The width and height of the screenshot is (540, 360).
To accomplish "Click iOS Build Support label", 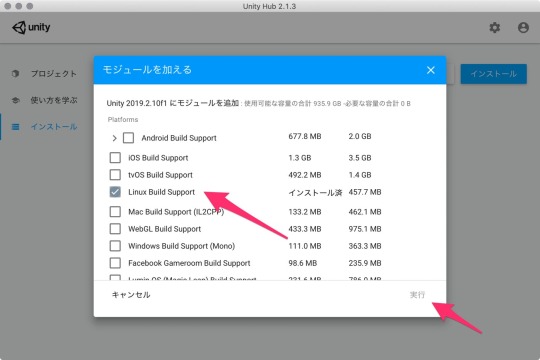I will [158, 158].
